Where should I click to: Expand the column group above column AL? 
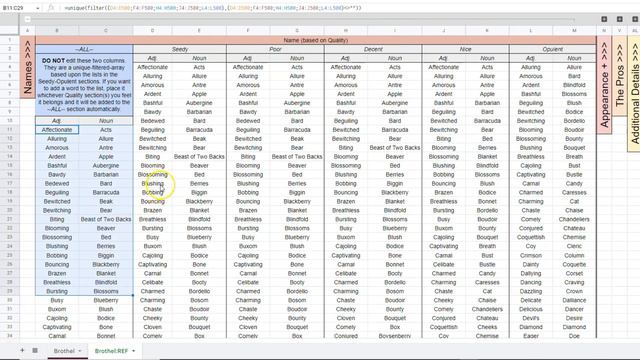point(635,19)
